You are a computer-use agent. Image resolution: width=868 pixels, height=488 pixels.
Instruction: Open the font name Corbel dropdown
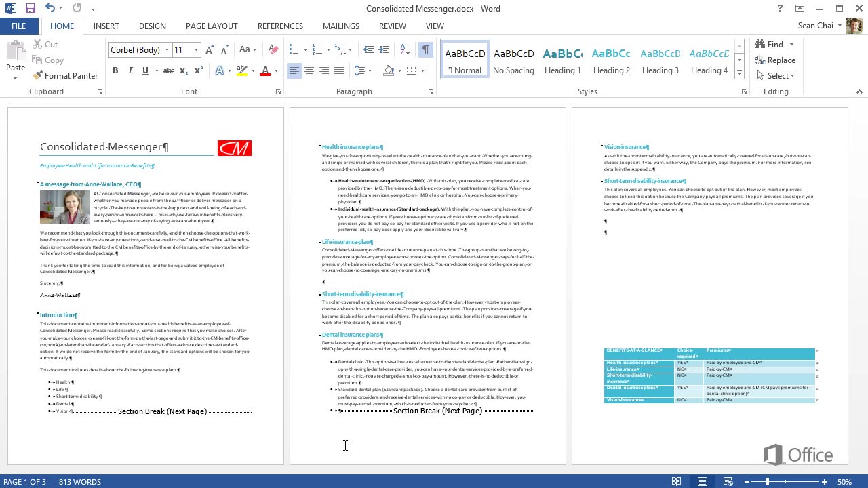tap(166, 49)
